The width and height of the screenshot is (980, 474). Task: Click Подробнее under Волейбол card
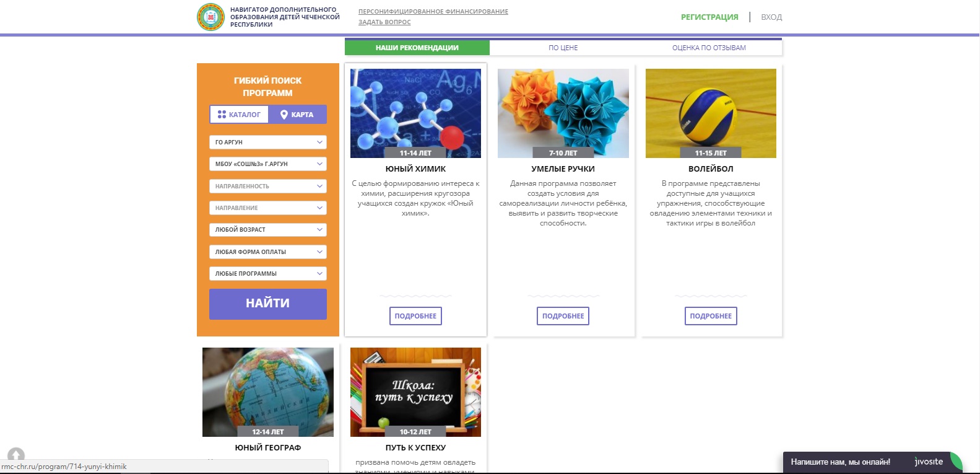point(711,316)
